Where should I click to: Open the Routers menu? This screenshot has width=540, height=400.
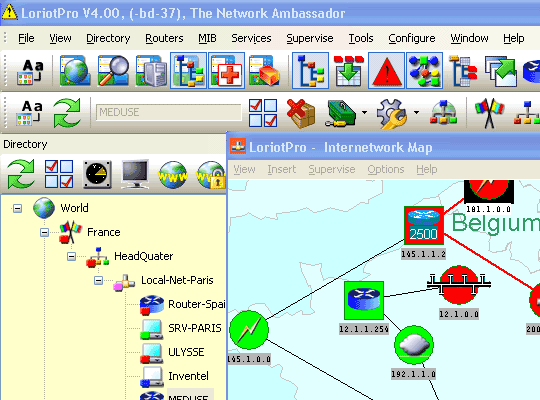click(x=164, y=38)
